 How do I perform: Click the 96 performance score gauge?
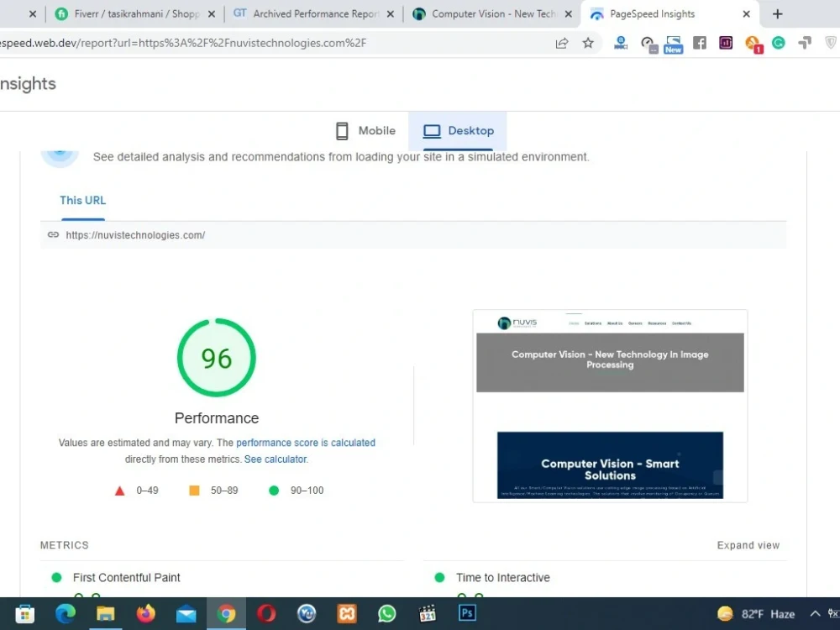pyautogui.click(x=217, y=358)
